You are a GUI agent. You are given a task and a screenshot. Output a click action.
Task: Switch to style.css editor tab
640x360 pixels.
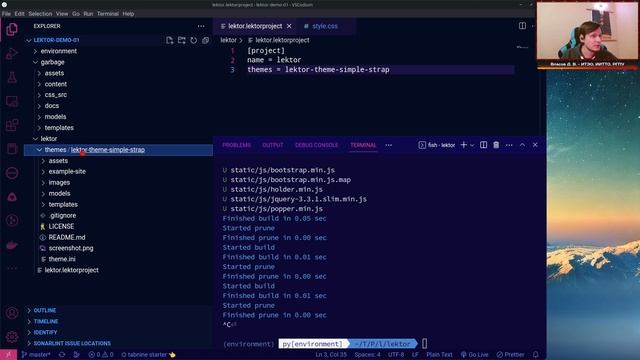pos(325,26)
